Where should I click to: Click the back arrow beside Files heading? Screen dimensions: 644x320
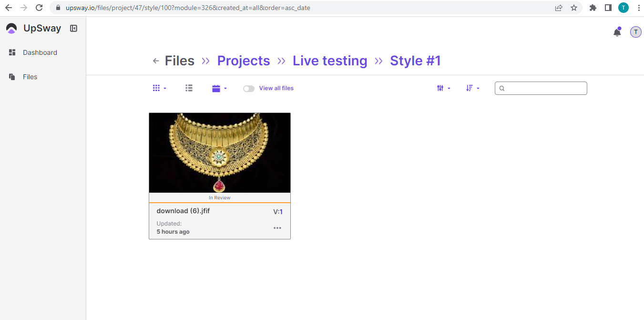(x=156, y=61)
